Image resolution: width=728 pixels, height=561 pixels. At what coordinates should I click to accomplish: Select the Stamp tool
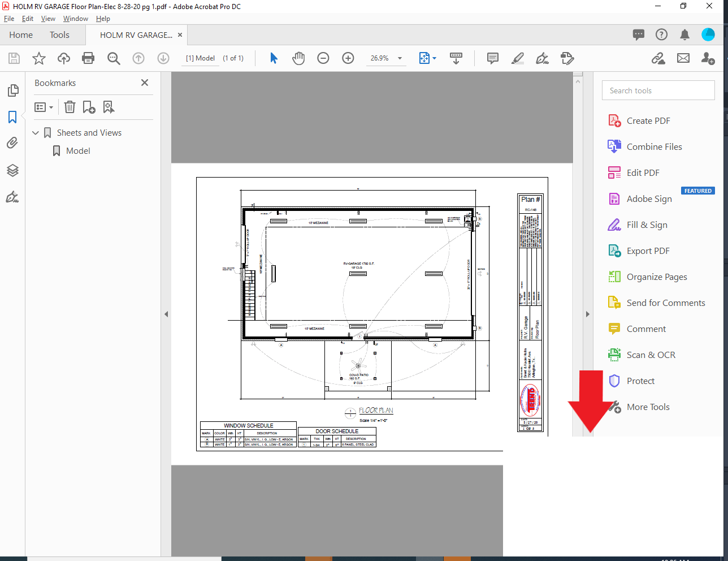tap(567, 58)
